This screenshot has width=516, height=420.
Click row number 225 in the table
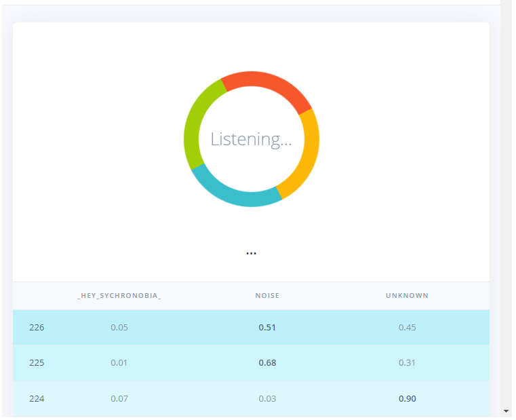(x=37, y=362)
